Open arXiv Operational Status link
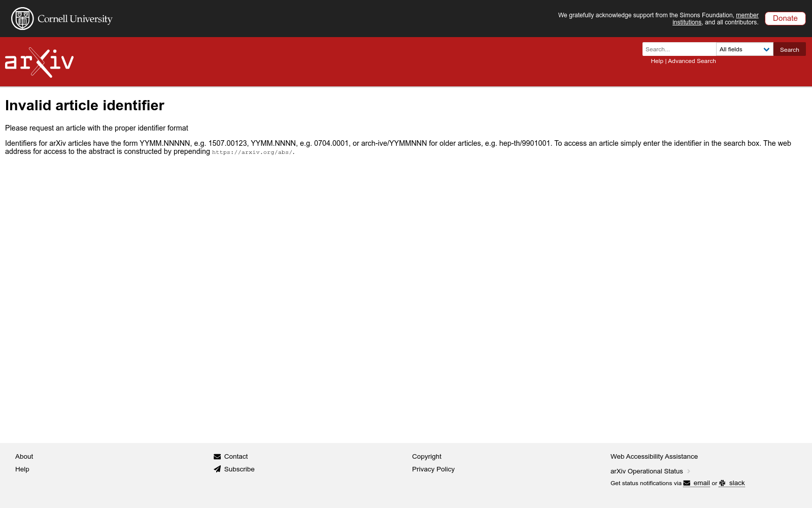 pos(647,471)
